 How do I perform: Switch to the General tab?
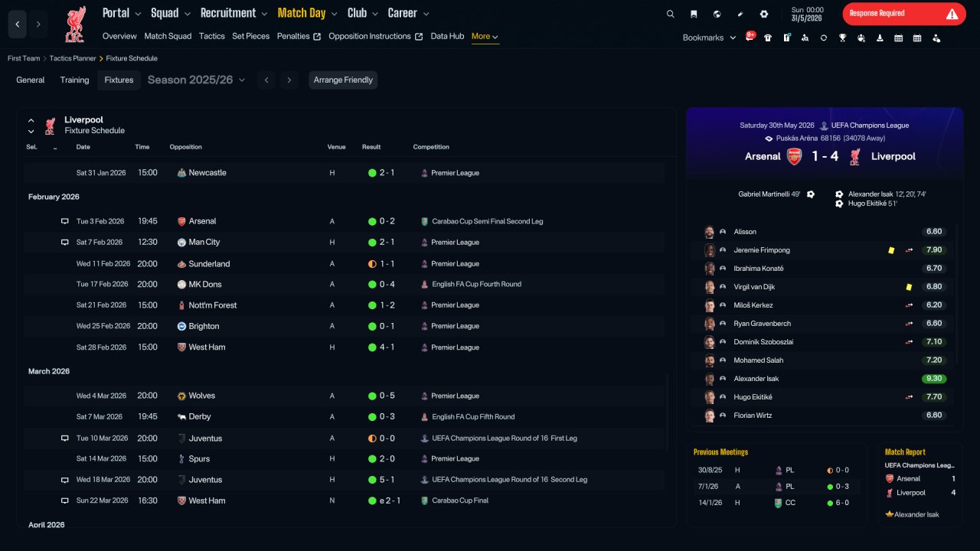click(31, 80)
